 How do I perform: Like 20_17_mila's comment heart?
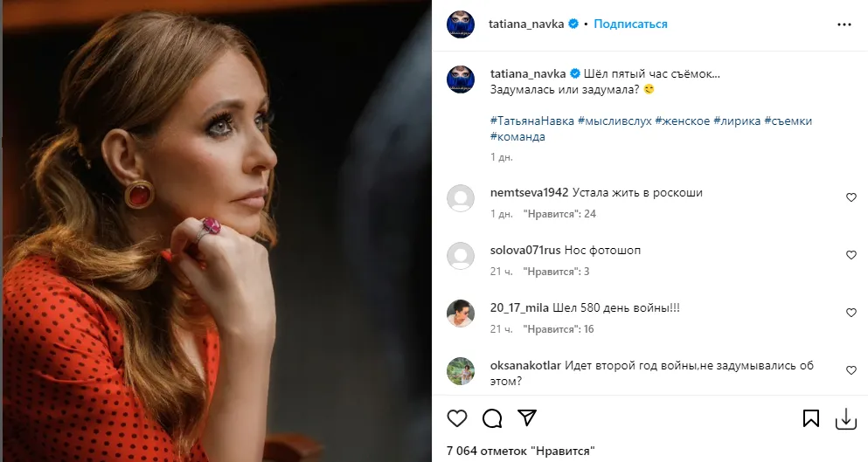pos(851,313)
